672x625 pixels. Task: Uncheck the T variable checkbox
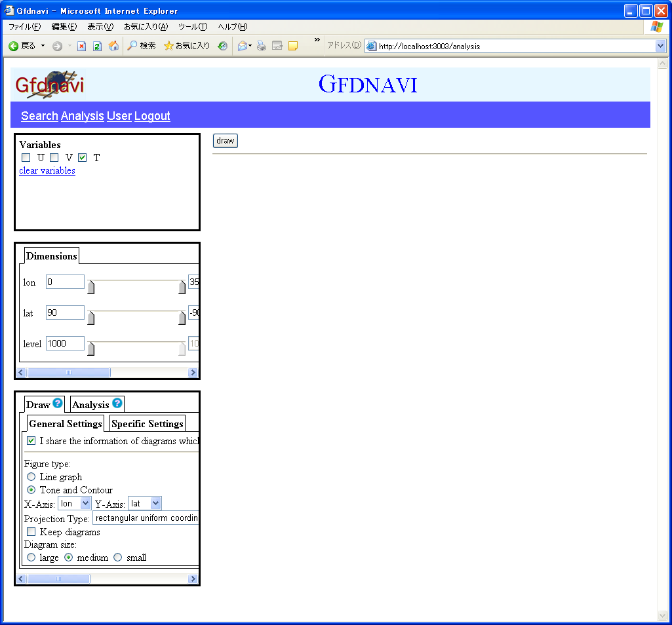pyautogui.click(x=83, y=157)
